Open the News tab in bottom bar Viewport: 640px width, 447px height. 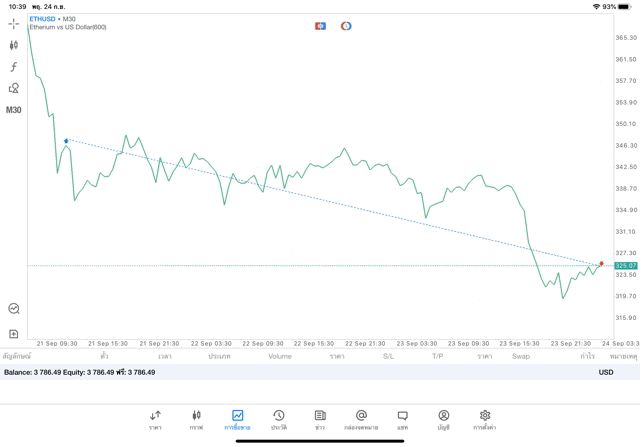point(319,419)
